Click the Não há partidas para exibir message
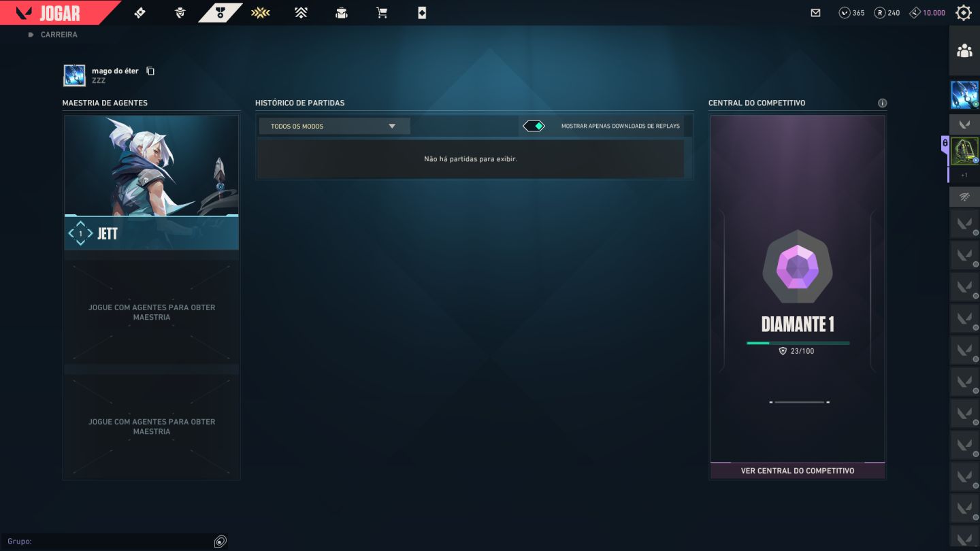980x551 pixels. tap(470, 158)
